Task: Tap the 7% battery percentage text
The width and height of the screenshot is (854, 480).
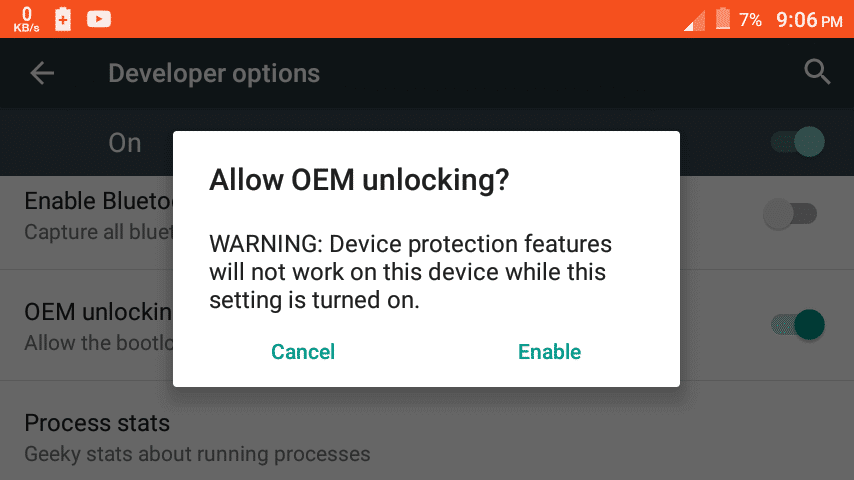Action: 750,20
